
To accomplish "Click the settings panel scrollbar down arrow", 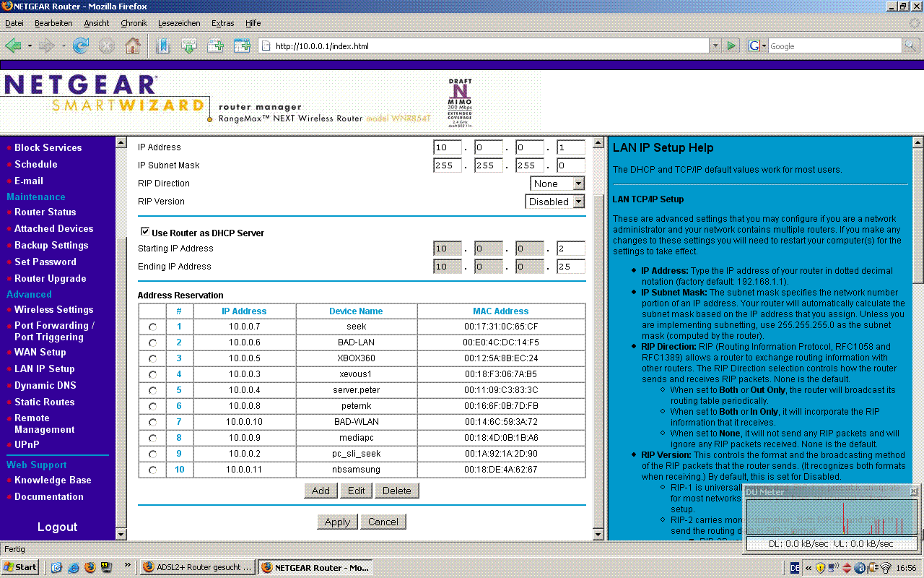I will (598, 534).
